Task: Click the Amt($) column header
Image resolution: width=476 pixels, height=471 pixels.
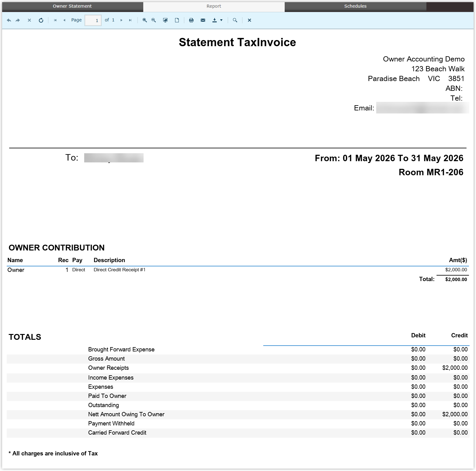Action: 458,260
